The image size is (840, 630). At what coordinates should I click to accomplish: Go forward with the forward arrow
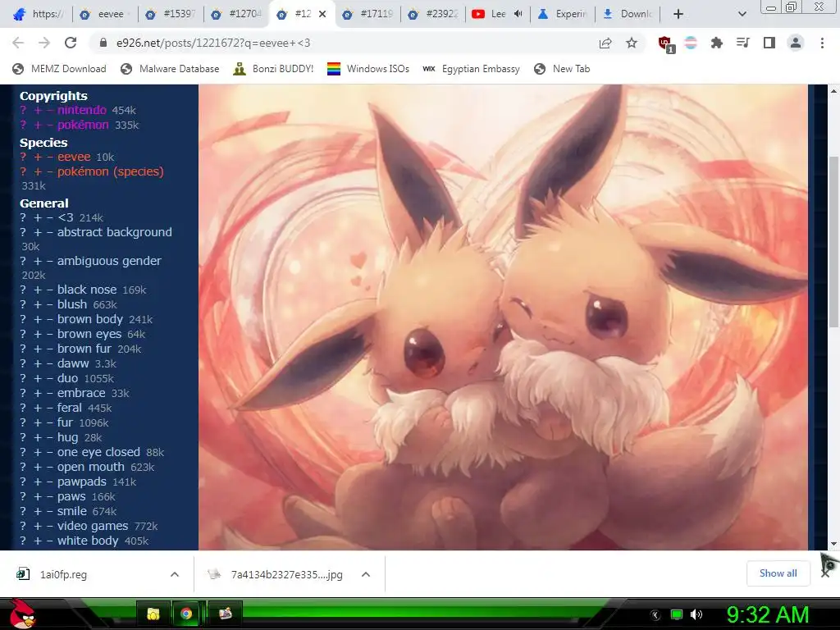click(44, 43)
